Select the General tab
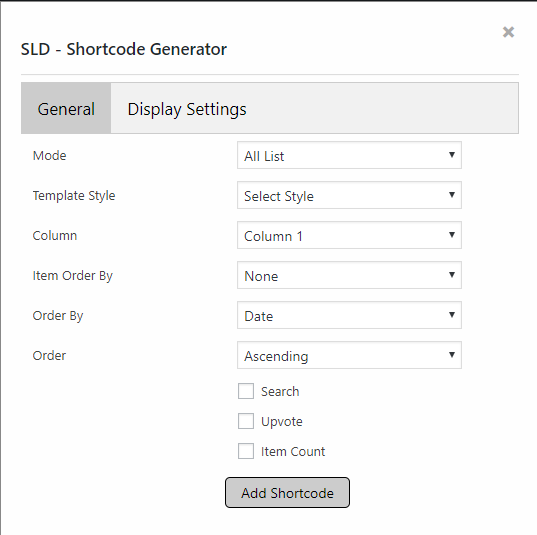This screenshot has height=535, width=537. (x=66, y=109)
